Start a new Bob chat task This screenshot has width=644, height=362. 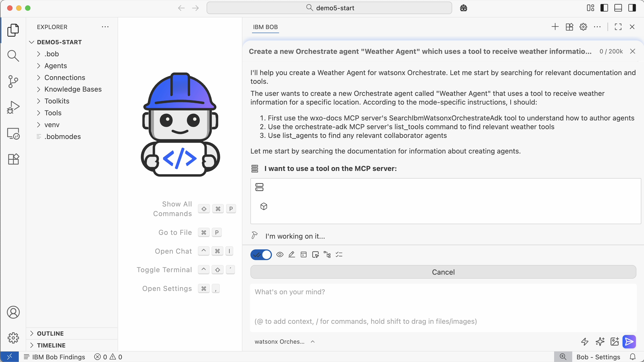[555, 27]
